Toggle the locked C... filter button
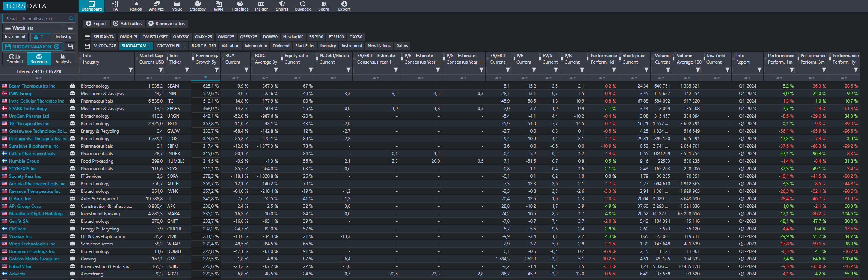Image resolution: width=868 pixels, height=280 pixels. tap(40, 37)
